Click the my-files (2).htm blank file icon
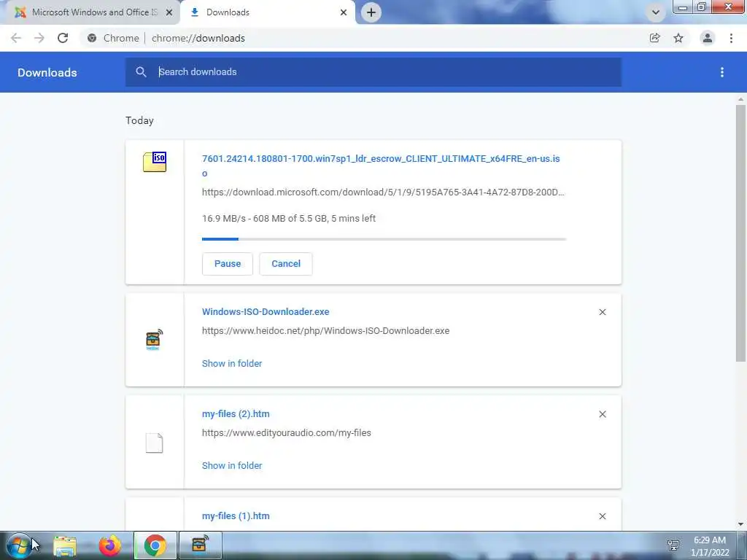 [154, 443]
